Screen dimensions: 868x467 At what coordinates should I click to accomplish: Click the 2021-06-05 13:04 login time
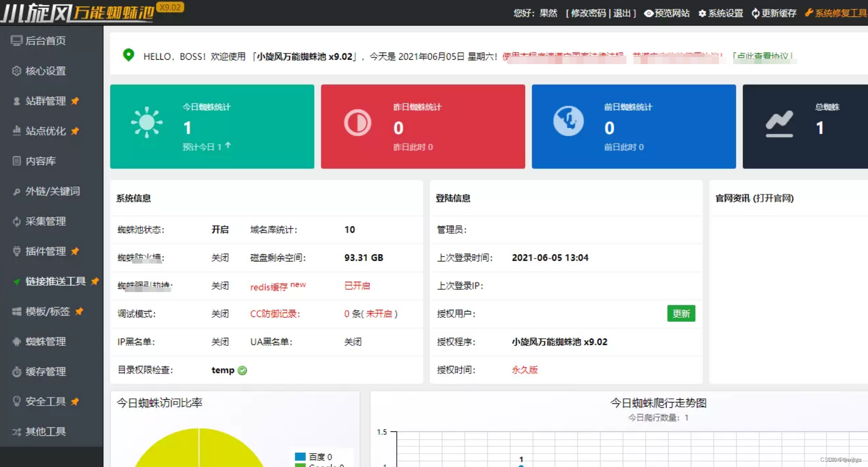pos(550,258)
